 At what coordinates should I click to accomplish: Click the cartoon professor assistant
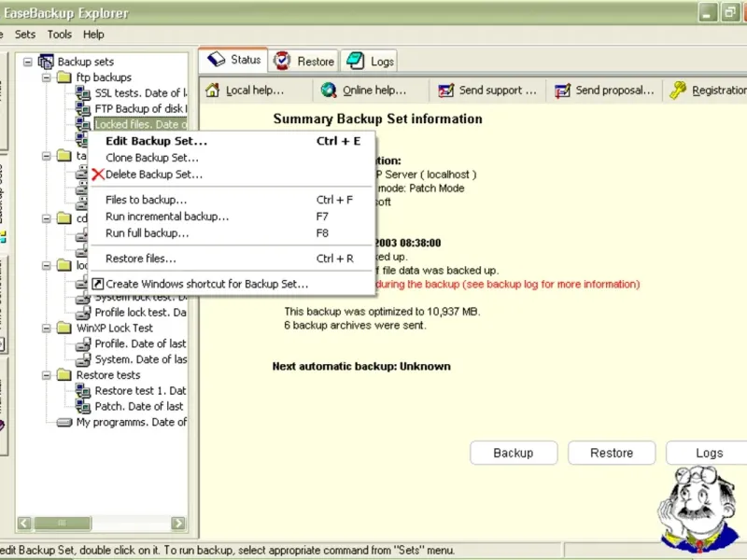[700, 510]
